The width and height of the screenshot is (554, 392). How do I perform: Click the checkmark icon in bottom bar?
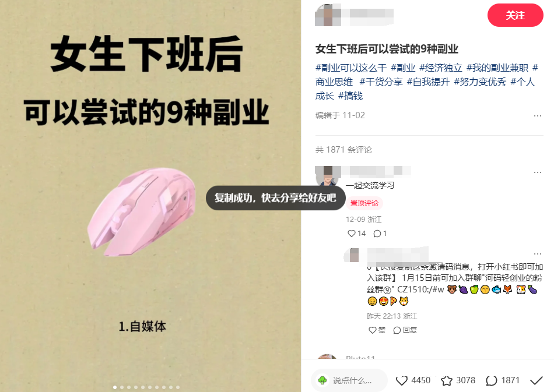click(x=537, y=380)
